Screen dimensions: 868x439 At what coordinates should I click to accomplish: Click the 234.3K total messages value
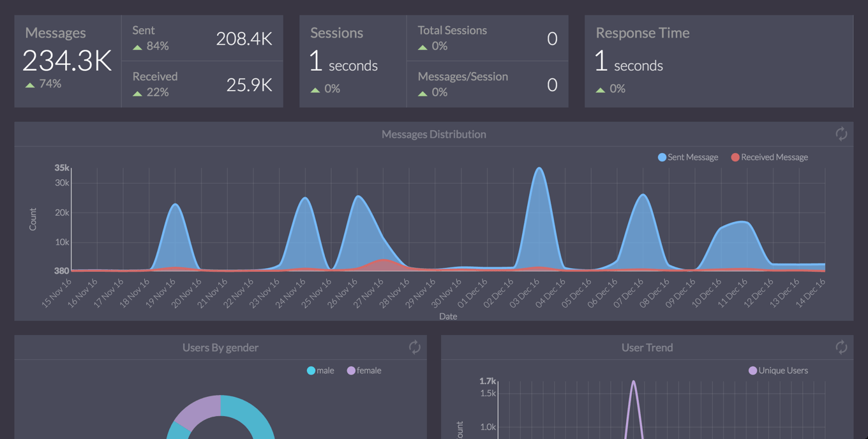click(x=67, y=61)
